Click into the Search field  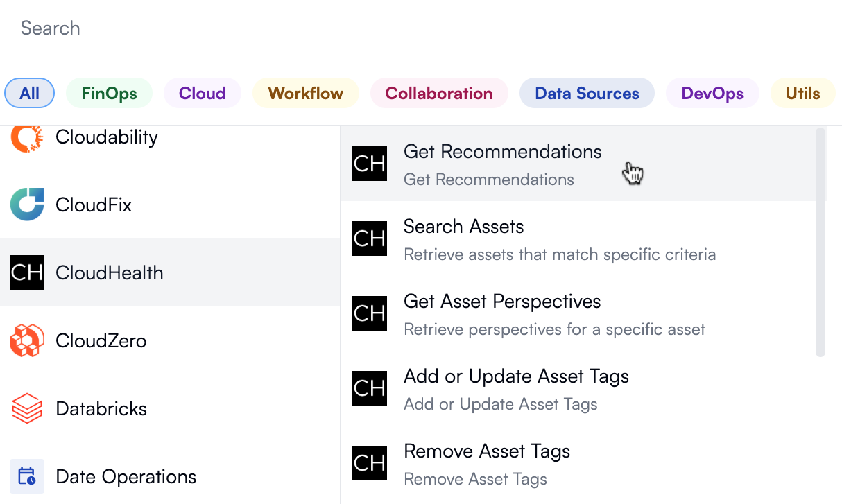(416, 28)
